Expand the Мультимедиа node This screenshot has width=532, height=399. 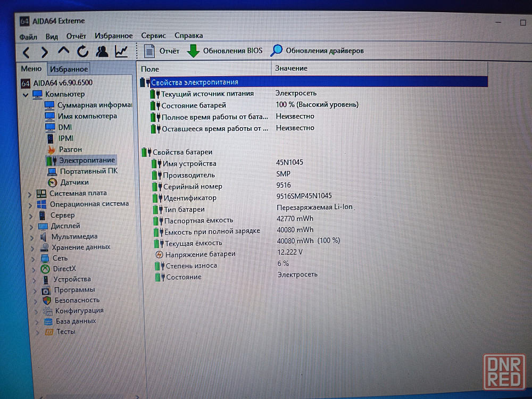click(32, 238)
